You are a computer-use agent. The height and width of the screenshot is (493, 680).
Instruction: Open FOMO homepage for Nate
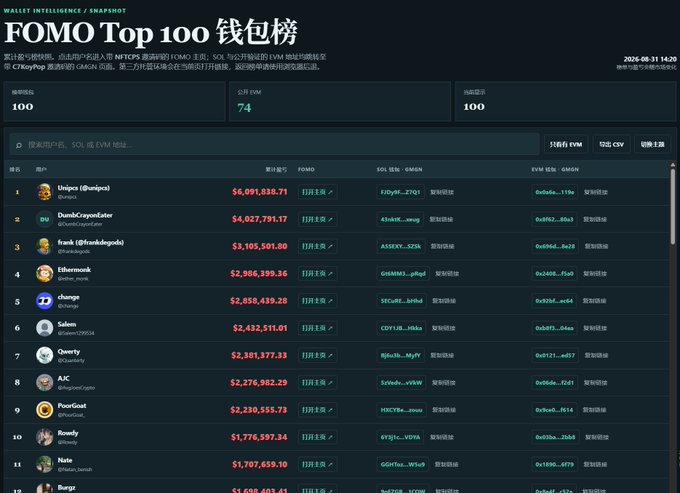pos(317,464)
